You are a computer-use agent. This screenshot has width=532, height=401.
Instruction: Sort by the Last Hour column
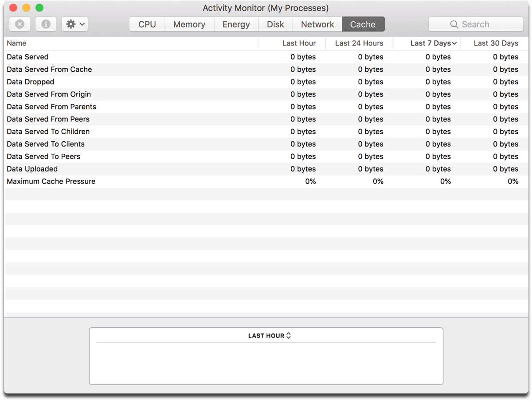299,43
